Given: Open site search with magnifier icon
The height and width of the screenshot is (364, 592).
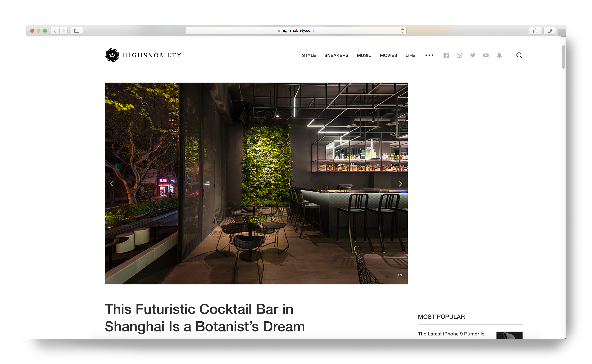Looking at the screenshot, I should point(519,55).
